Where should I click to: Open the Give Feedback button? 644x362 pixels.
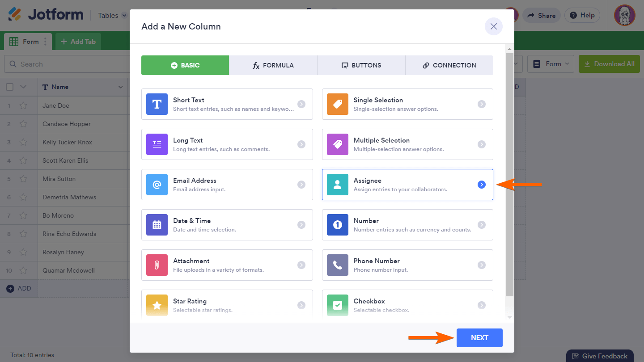coord(600,356)
